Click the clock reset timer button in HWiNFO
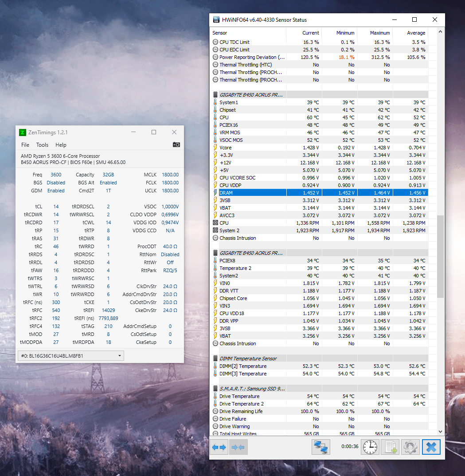This screenshot has width=465, height=476. (x=370, y=447)
